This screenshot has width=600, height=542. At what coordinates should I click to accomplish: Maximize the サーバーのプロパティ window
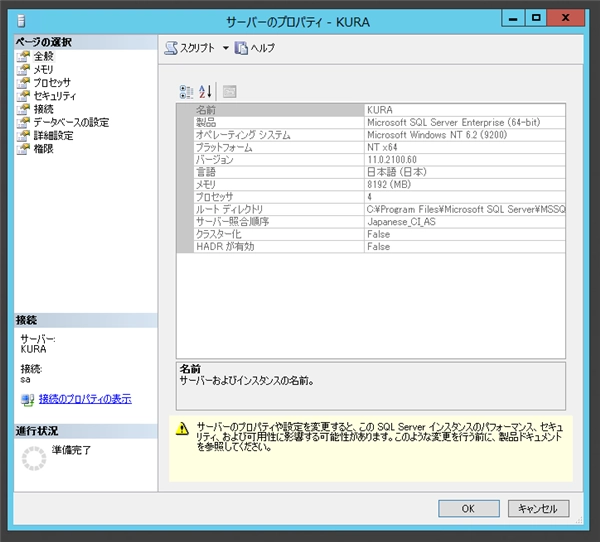(536, 18)
